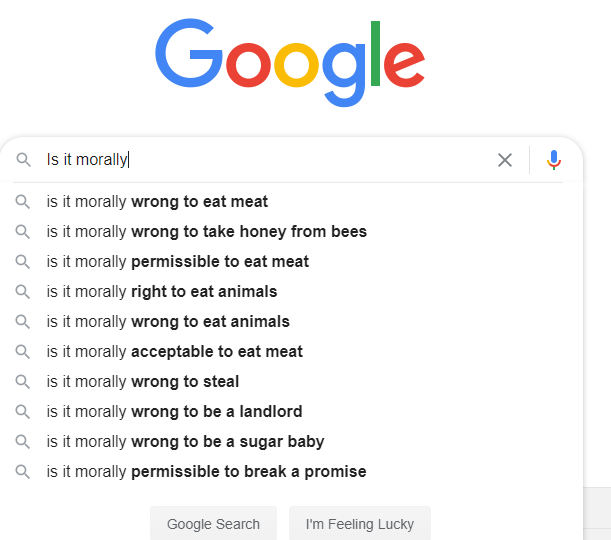This screenshot has height=540, width=611.
Task: Click search icon beside 'break a promise'
Action: [x=23, y=472]
